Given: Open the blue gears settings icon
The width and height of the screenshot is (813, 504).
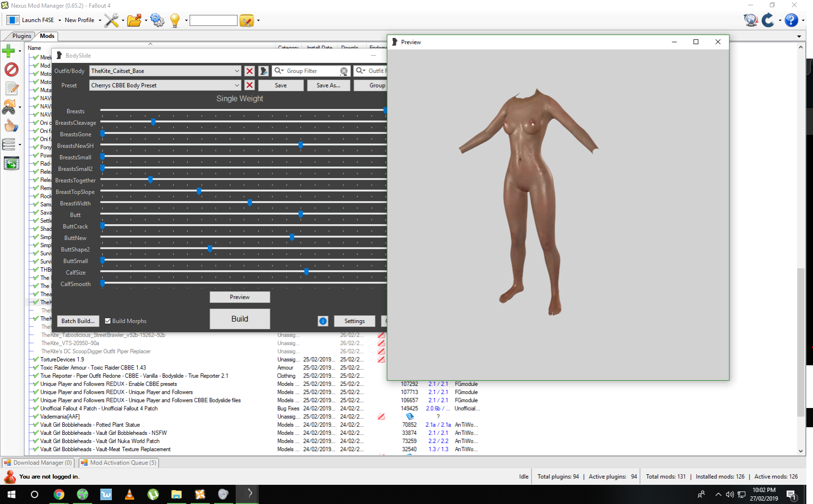Looking at the screenshot, I should coord(157,20).
